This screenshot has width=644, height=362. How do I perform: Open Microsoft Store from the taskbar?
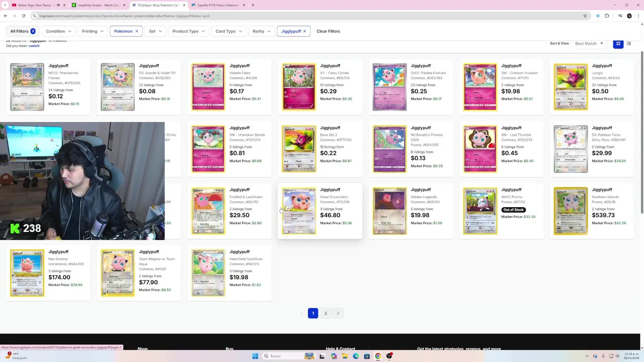click(367, 356)
